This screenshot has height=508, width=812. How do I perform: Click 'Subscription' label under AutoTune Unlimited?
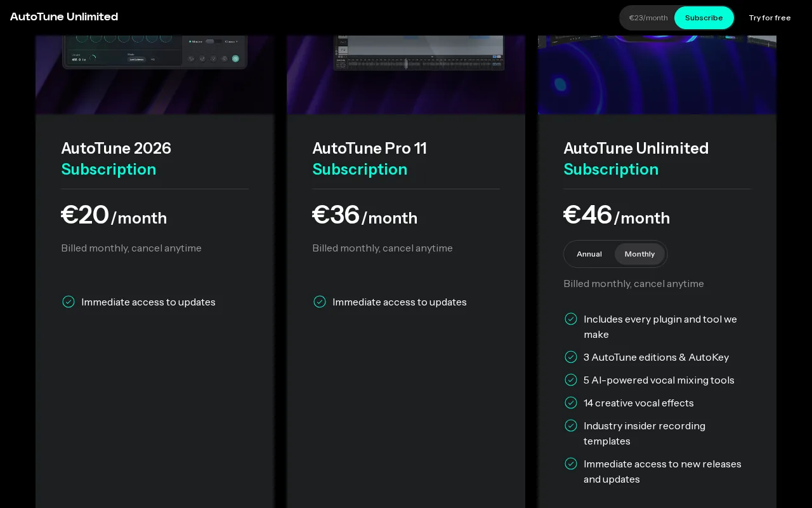pyautogui.click(x=611, y=170)
